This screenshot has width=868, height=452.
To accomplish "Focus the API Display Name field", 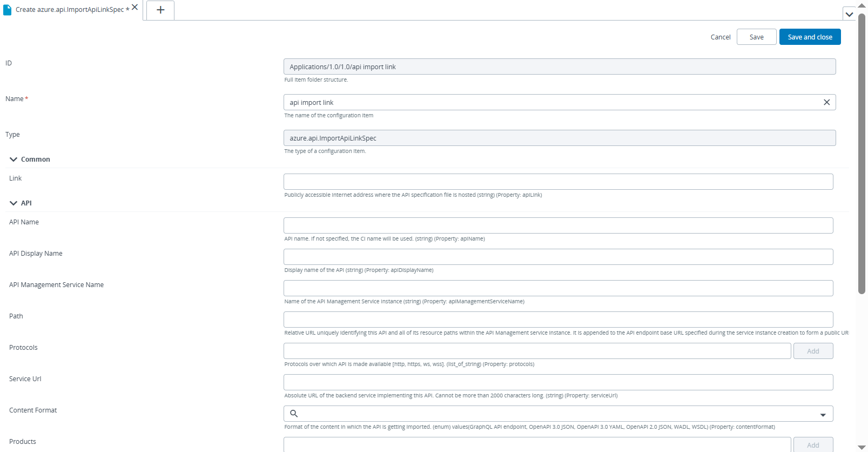I will click(x=558, y=257).
